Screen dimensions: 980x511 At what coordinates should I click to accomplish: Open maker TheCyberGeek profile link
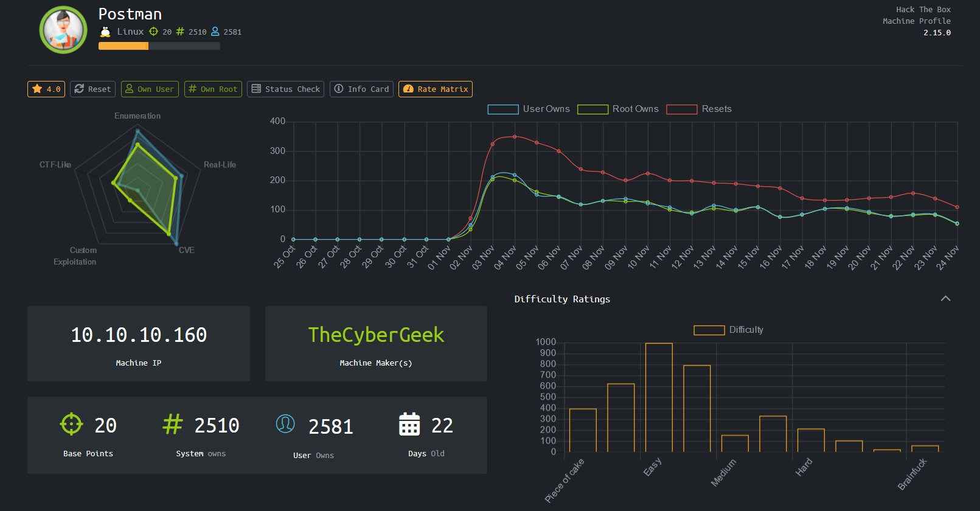pyautogui.click(x=376, y=335)
